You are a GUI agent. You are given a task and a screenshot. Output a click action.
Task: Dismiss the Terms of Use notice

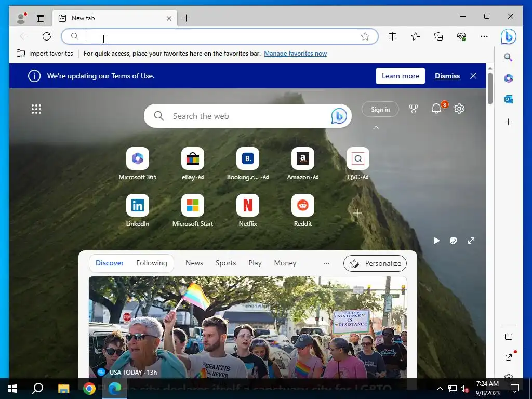pyautogui.click(x=447, y=76)
